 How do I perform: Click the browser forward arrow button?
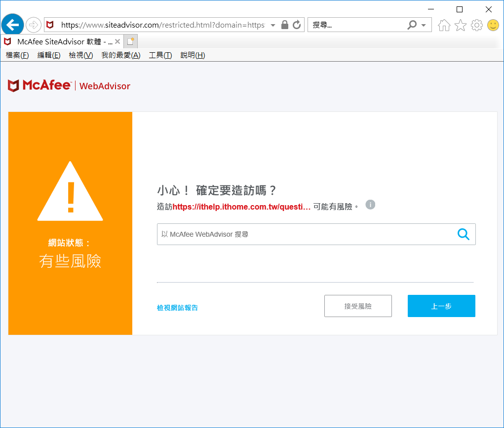[x=34, y=25]
